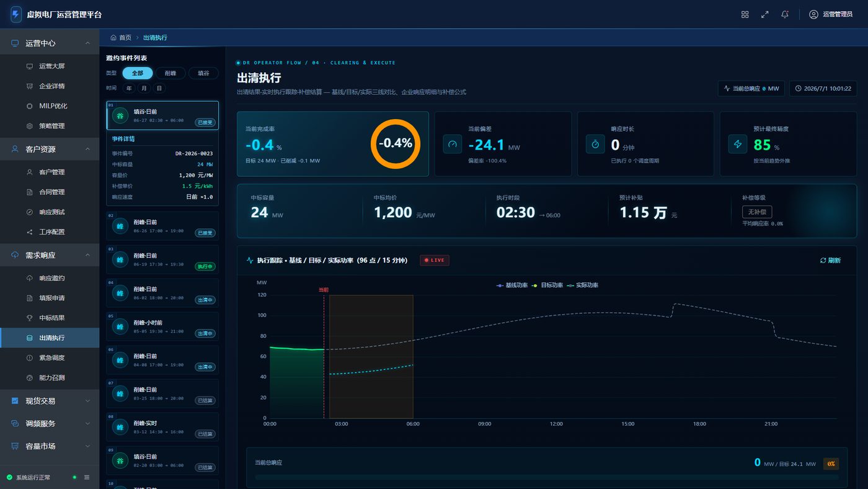The image size is (868, 489).
Task: Collapse the 需求响应 menu group
Action: [x=50, y=255]
